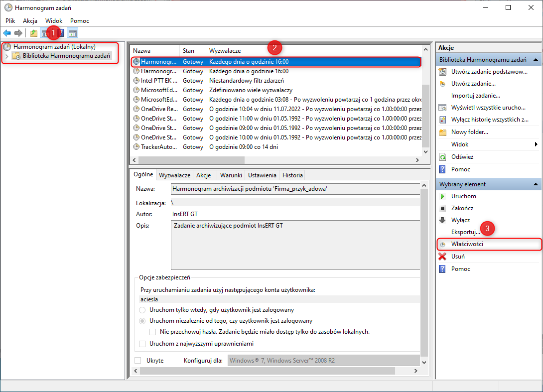
Task: Click the Usuń action text
Action: click(x=458, y=257)
